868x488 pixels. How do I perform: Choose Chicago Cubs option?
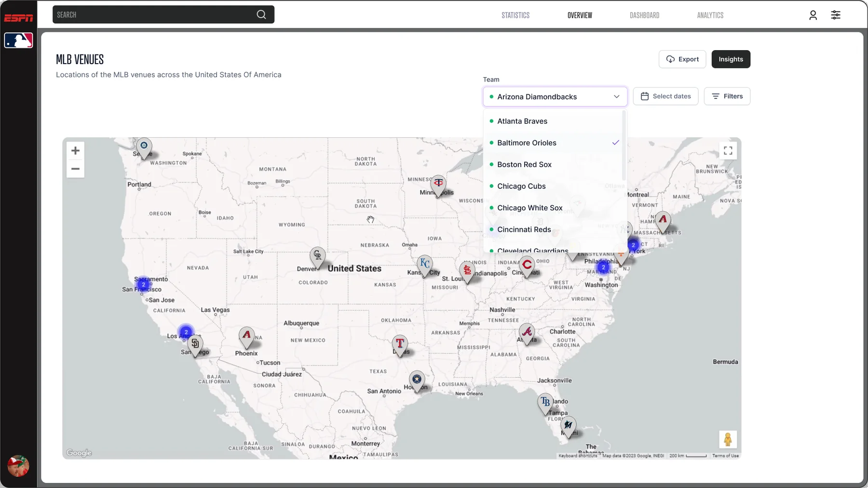pos(553,186)
